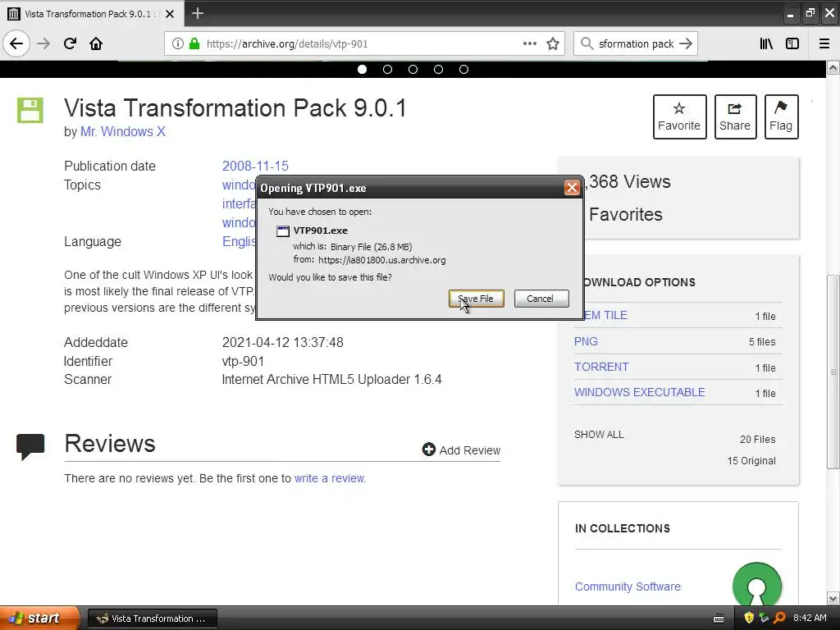Share this archive item
Viewport: 840px width, 630px height.
click(x=735, y=116)
